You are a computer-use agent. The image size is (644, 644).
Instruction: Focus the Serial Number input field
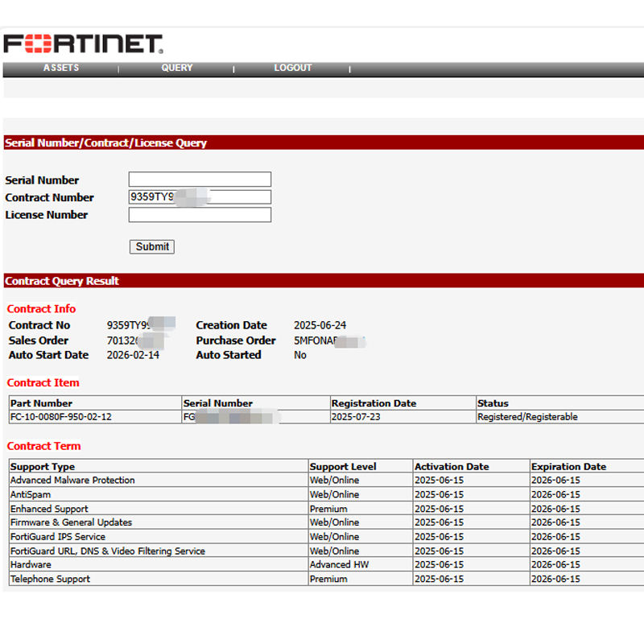coord(200,180)
